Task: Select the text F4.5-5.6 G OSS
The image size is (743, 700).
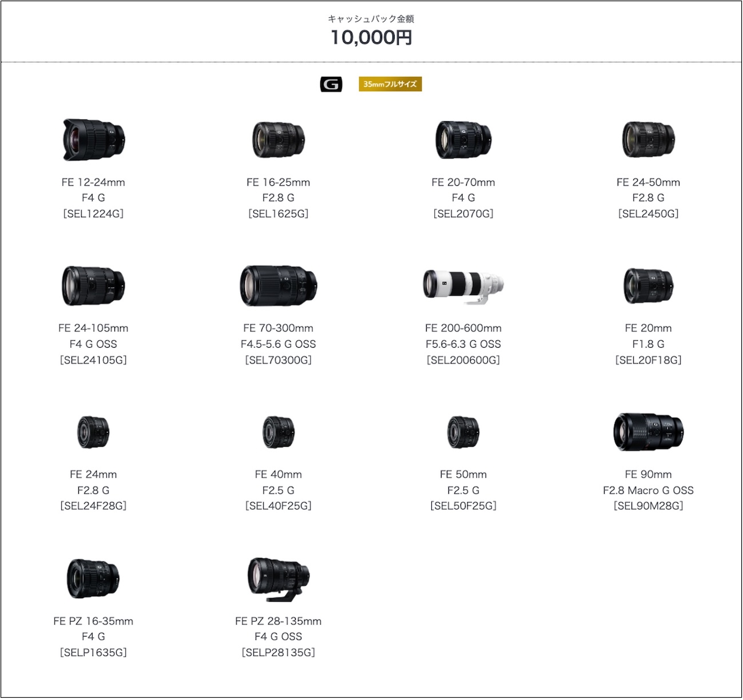Action: pyautogui.click(x=279, y=344)
